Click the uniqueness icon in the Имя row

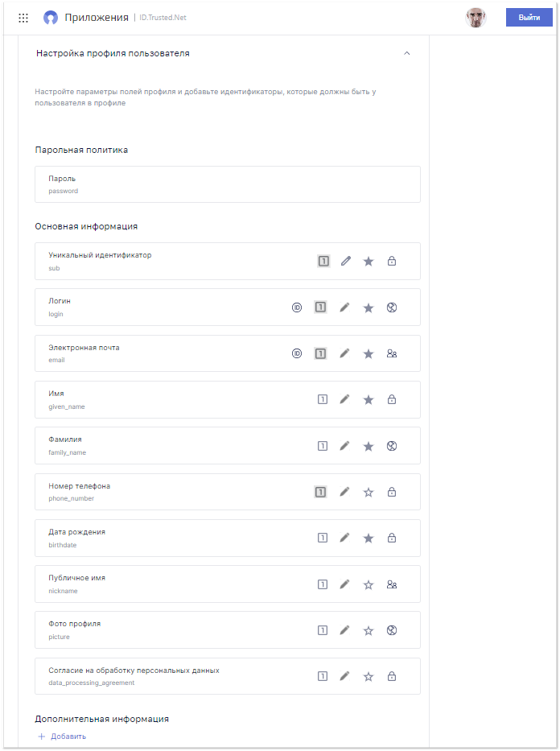323,399
